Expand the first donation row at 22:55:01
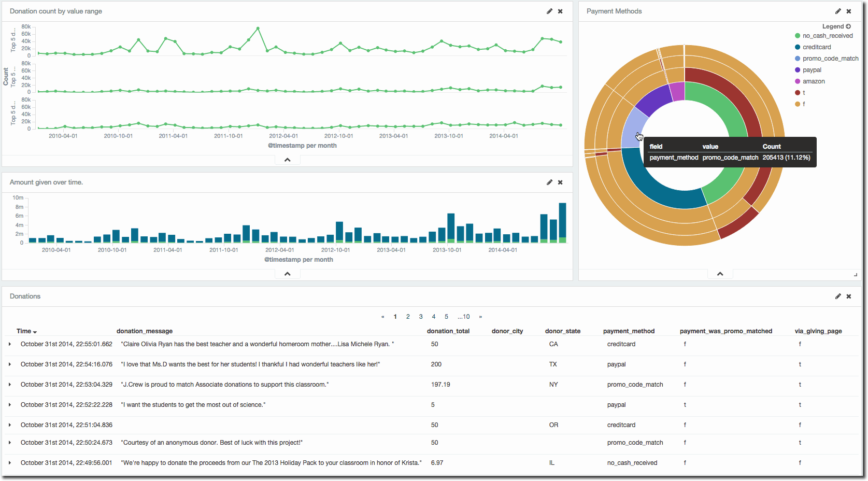Screen dimensions: 868x481 pos(10,344)
